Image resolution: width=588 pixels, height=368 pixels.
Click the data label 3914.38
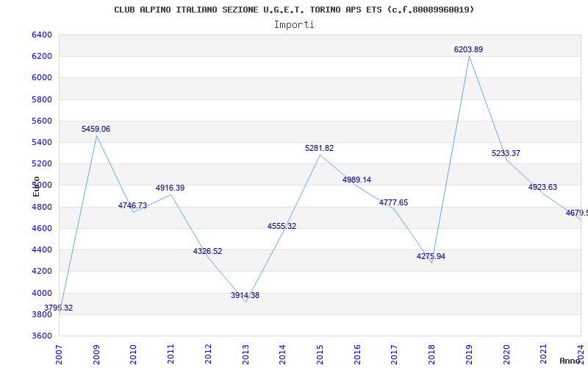tap(245, 296)
